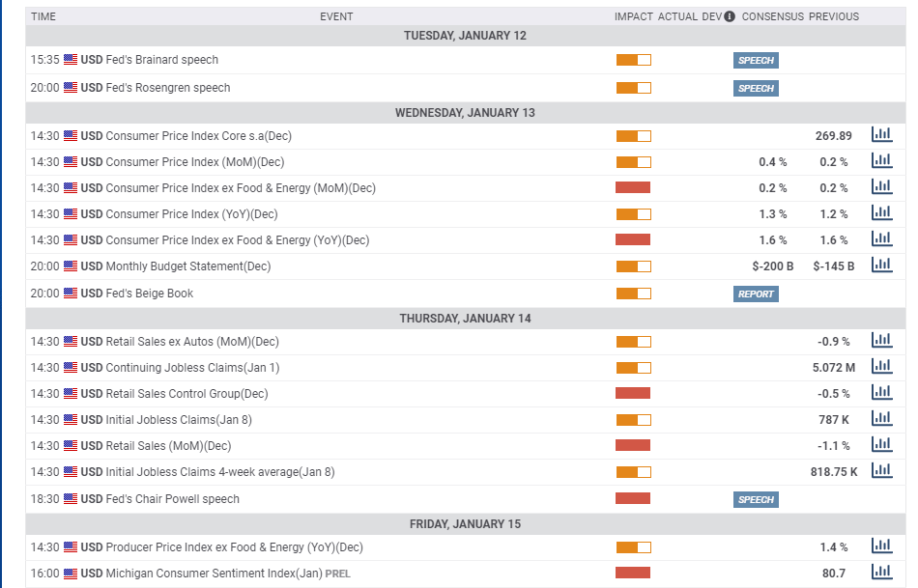Click the DEV info icon in header

730,16
